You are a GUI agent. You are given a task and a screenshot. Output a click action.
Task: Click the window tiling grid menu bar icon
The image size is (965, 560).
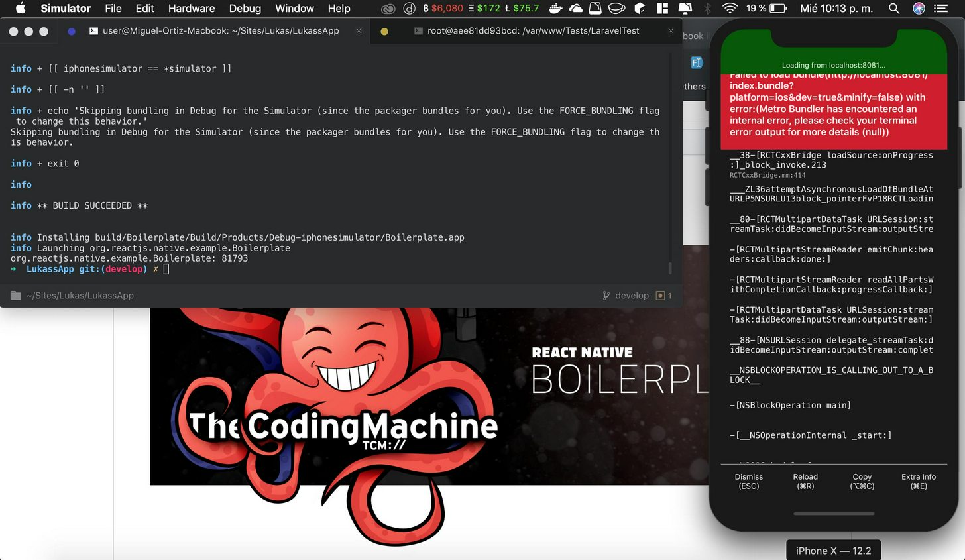[662, 9]
